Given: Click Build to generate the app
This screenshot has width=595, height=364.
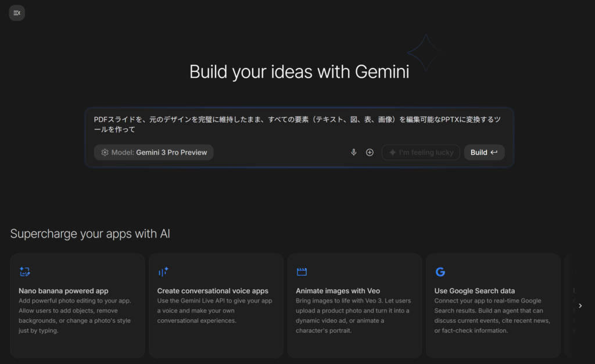Looking at the screenshot, I should coord(484,152).
